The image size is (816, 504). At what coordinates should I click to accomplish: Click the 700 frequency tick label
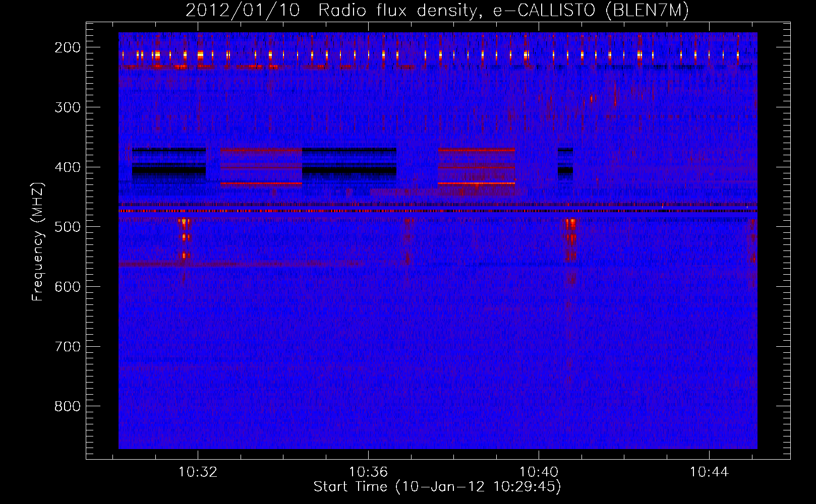pos(67,347)
